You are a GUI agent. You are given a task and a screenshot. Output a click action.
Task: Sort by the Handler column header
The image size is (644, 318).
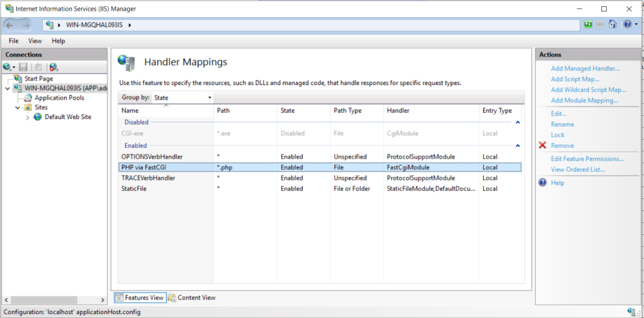(431, 111)
